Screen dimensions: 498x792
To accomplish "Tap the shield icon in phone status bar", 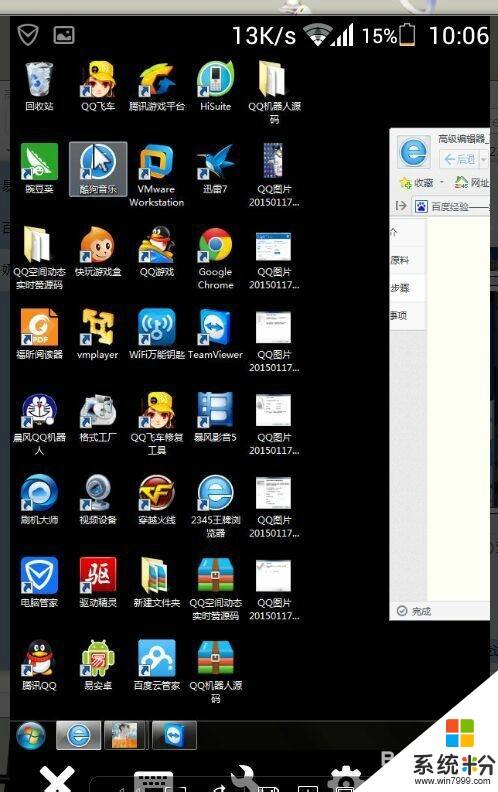I will tap(28, 35).
